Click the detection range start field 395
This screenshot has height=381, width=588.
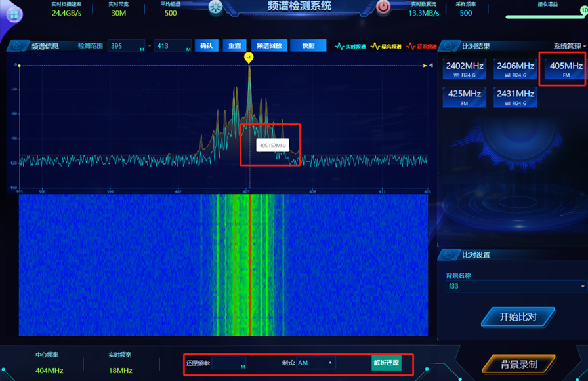(x=126, y=46)
